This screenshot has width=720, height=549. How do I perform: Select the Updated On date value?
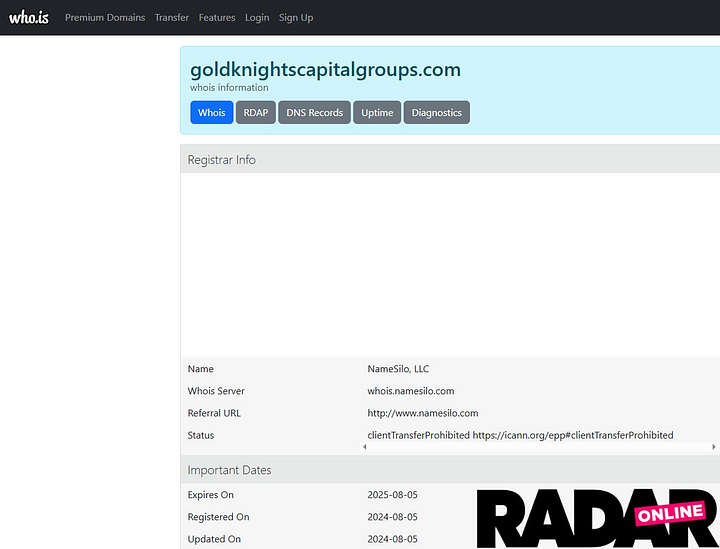(392, 538)
